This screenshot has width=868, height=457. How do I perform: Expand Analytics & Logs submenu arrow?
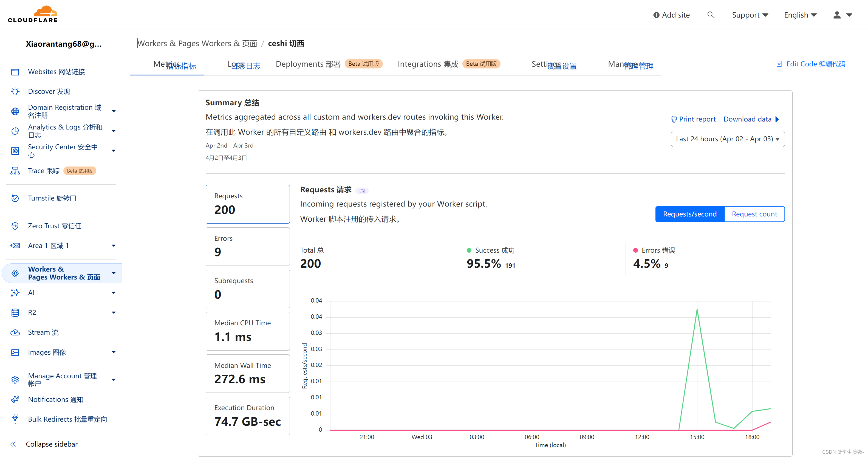(x=114, y=131)
